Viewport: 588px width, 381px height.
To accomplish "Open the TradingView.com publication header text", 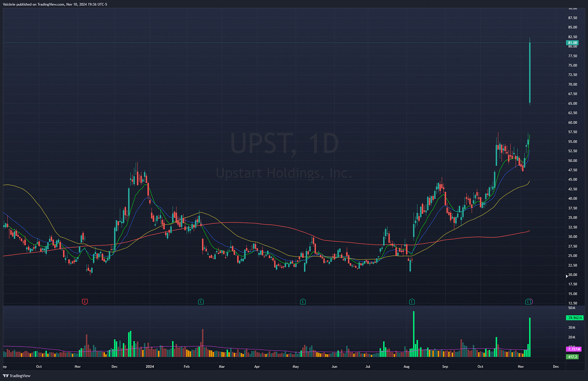I will [x=55, y=4].
